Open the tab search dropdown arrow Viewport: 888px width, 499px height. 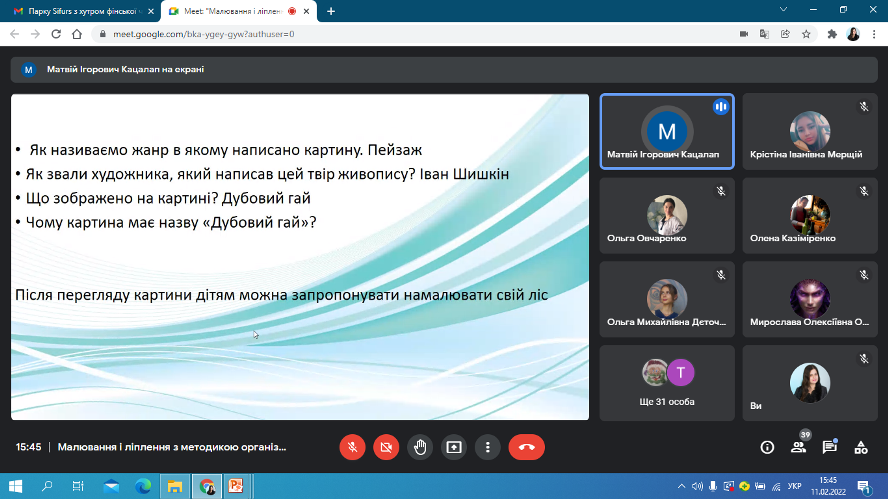point(783,10)
